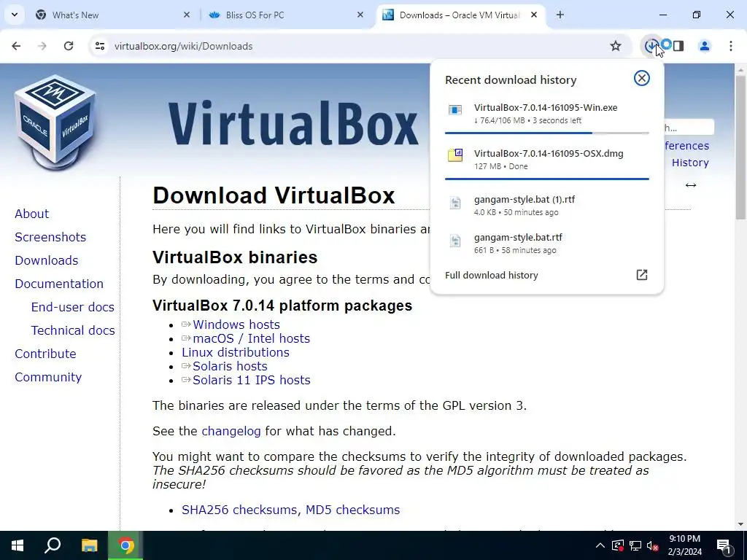
Task: Open the Screenshots sidebar link
Action: [50, 237]
